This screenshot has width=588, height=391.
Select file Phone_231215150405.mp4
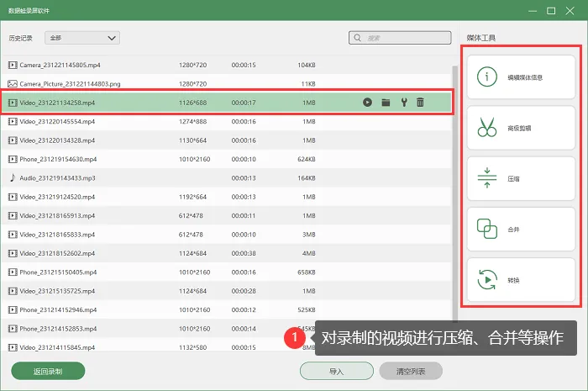coord(227,272)
